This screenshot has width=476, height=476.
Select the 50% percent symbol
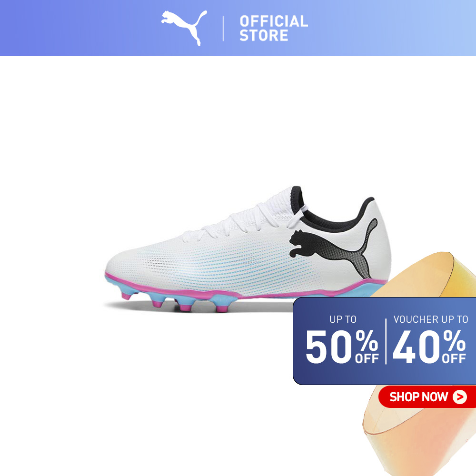367,341
